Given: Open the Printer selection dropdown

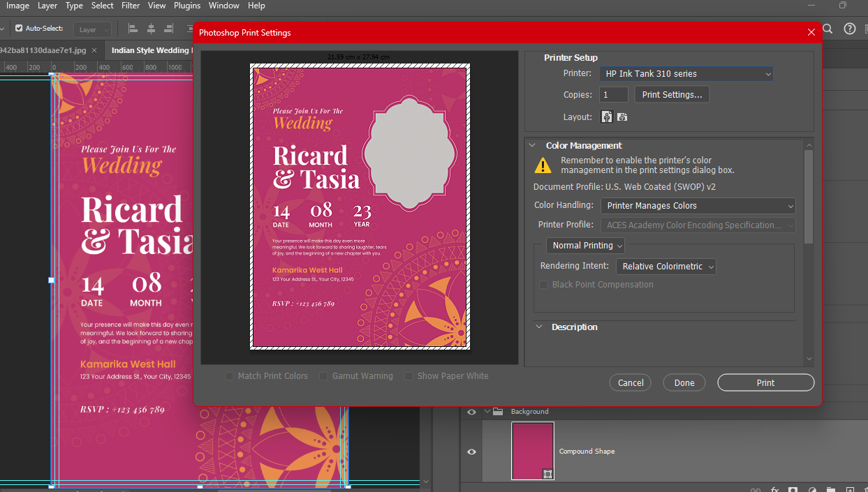Looking at the screenshot, I should pyautogui.click(x=686, y=73).
